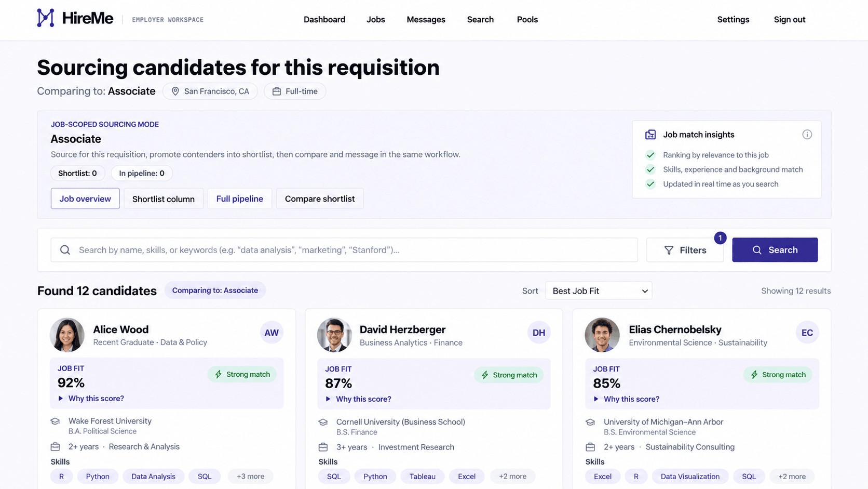This screenshot has width=868, height=489.
Task: Click the magnifier icon in search field
Action: click(65, 250)
